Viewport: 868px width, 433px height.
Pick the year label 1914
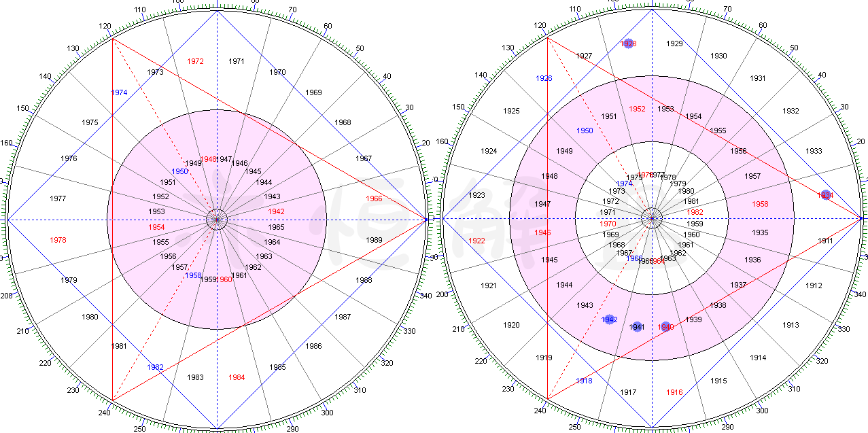coord(758,358)
